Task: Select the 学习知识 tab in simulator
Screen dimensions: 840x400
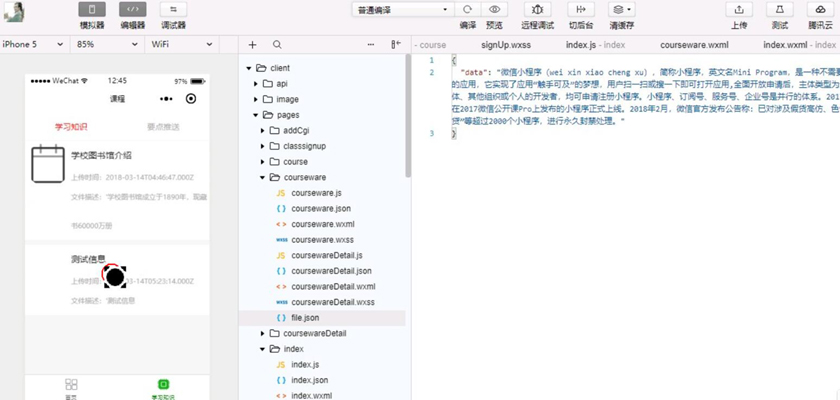Action: tap(71, 127)
